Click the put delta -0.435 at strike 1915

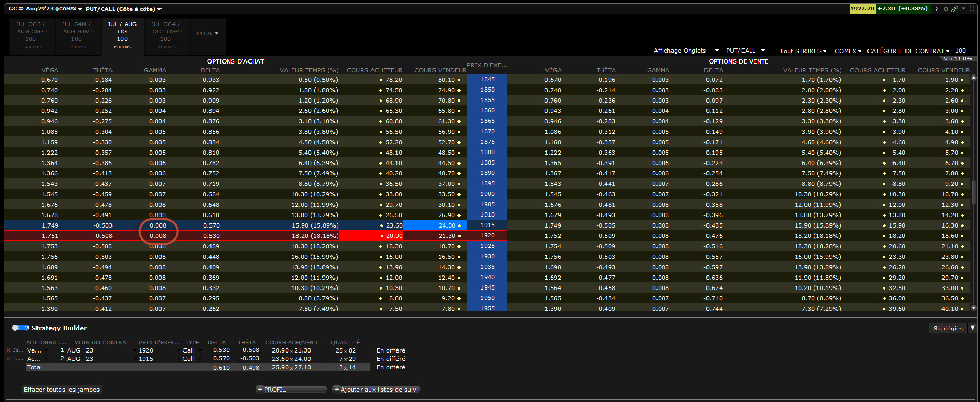coord(713,225)
